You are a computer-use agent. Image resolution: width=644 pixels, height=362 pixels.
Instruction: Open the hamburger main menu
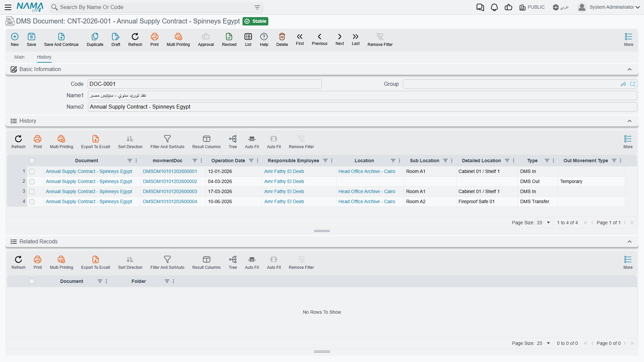[x=8, y=7]
